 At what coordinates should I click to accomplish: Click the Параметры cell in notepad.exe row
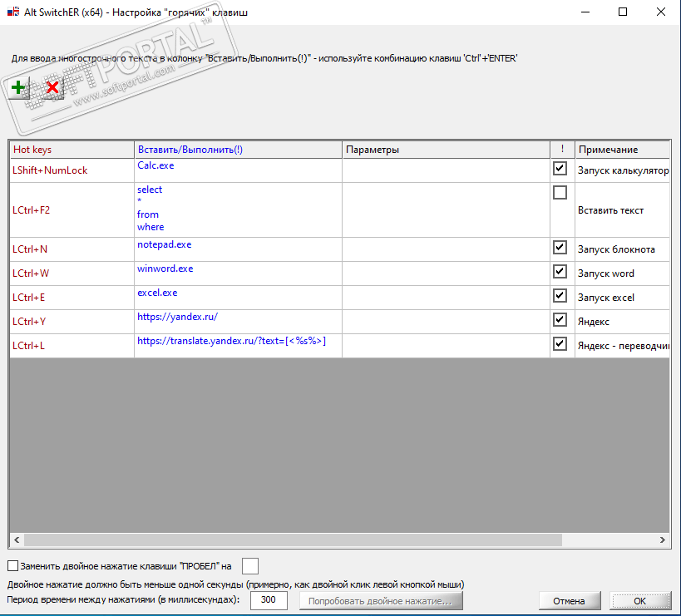446,249
